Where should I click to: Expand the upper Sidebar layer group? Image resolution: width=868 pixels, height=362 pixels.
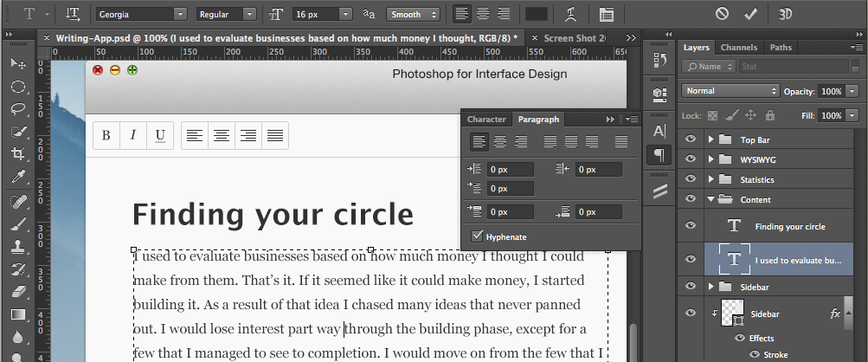710,288
